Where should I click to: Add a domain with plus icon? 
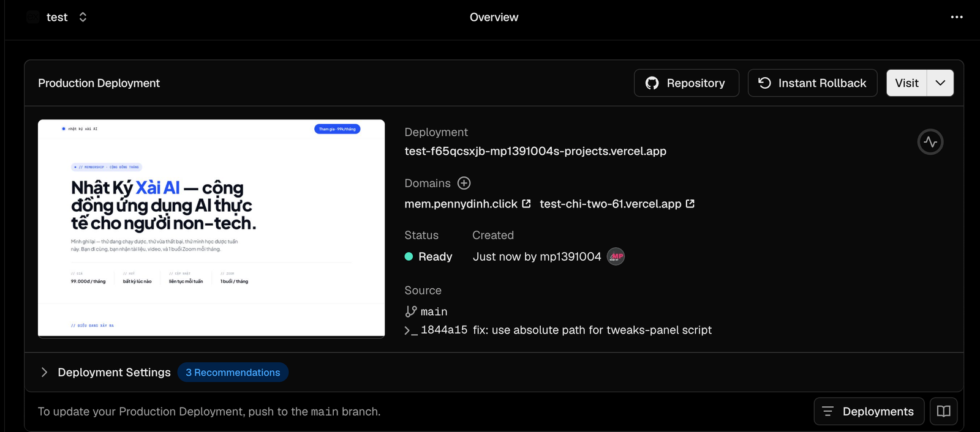point(464,183)
